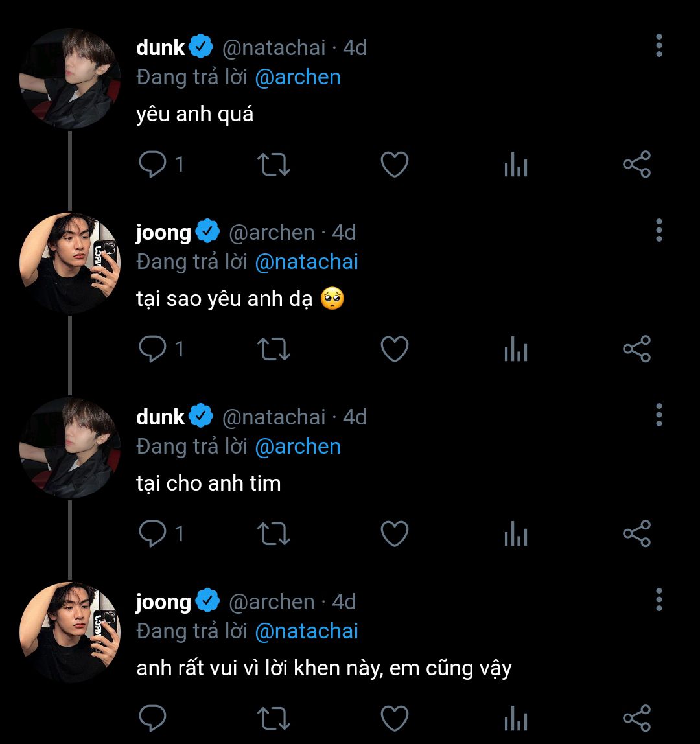Open more options on "tại cho anh tim"
700x744 pixels.
pos(659,415)
